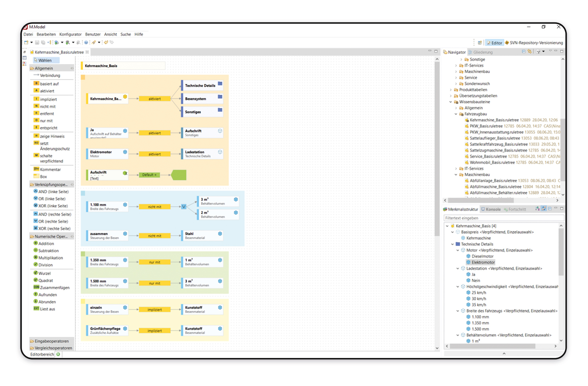588x386 pixels.
Task: Choose the 'basiert auf' palette item
Action: (46, 84)
